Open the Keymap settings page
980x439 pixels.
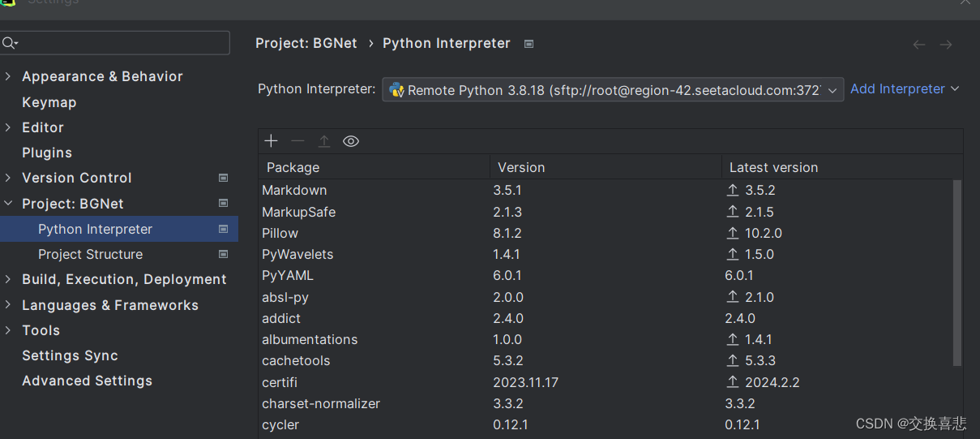tap(49, 102)
